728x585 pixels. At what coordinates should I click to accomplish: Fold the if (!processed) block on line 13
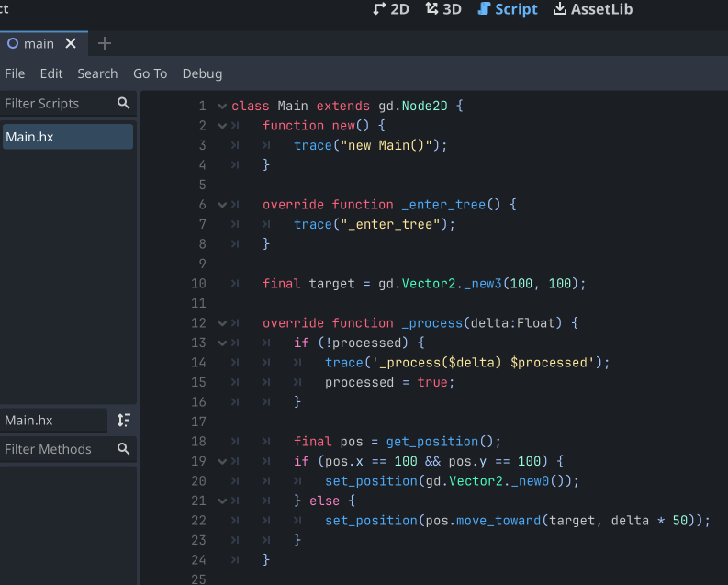(x=222, y=343)
